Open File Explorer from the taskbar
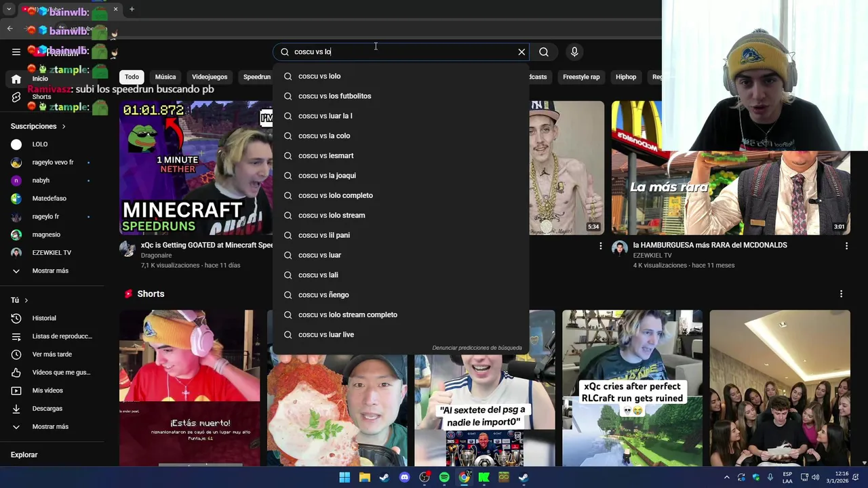This screenshot has height=488, width=868. (365, 477)
